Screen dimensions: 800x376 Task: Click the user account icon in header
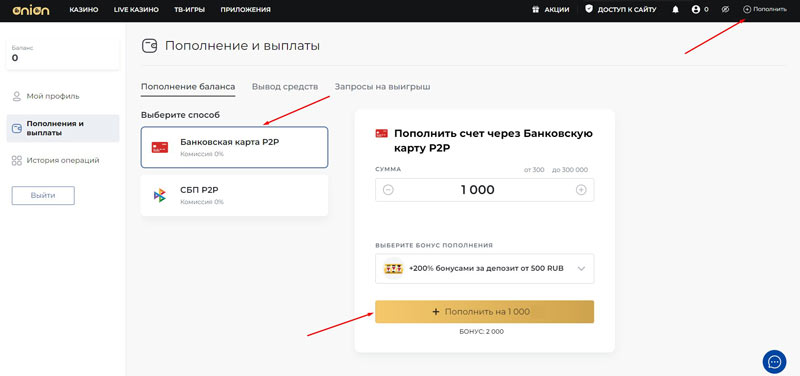tap(695, 10)
